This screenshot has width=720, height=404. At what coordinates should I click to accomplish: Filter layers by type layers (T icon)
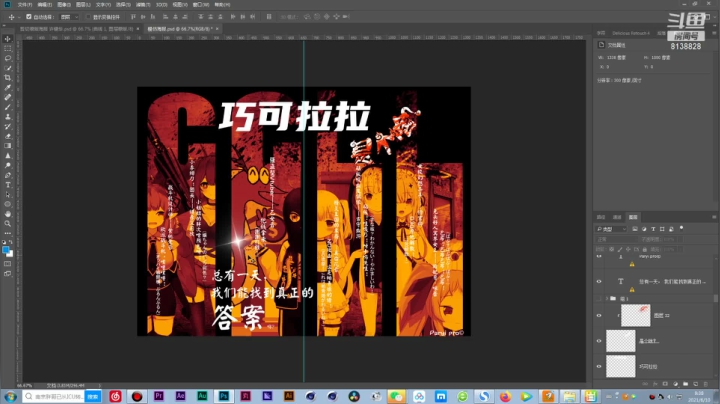click(653, 229)
